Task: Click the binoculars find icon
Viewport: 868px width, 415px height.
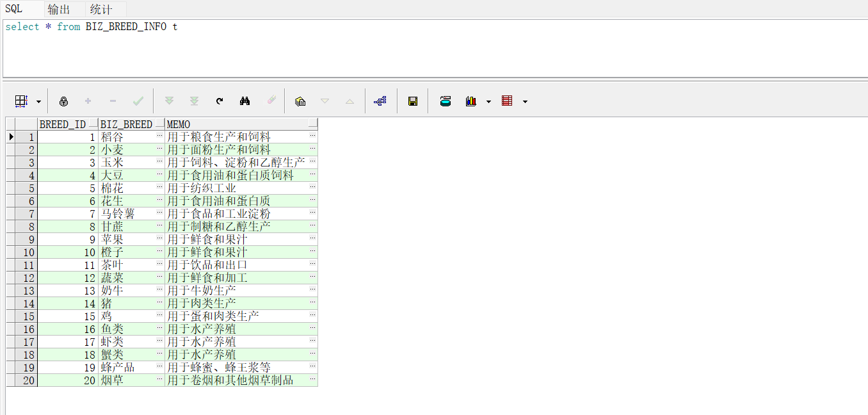Action: point(245,101)
